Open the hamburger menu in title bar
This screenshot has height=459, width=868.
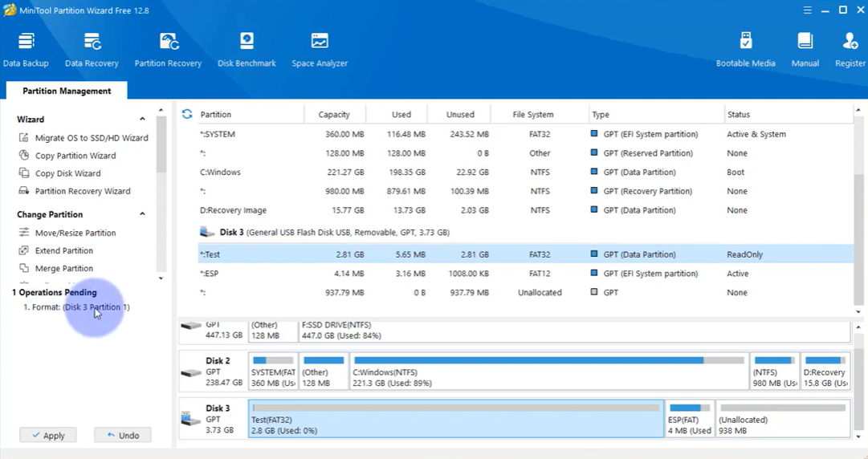[807, 10]
